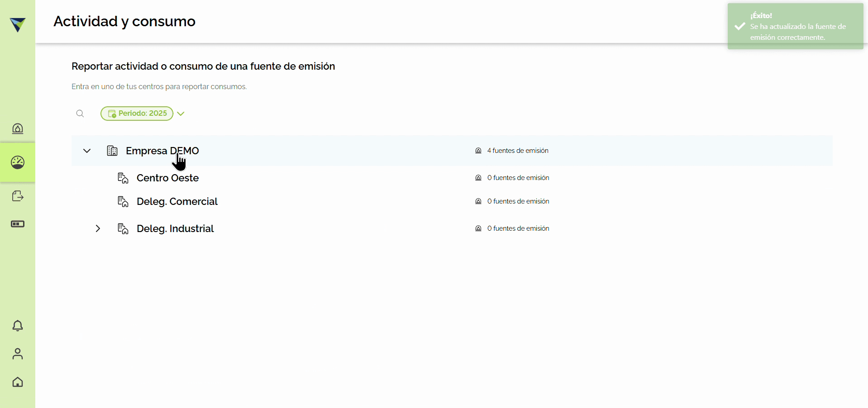Image resolution: width=868 pixels, height=408 pixels.
Task: Open the export/report sidebar icon
Action: tap(18, 196)
